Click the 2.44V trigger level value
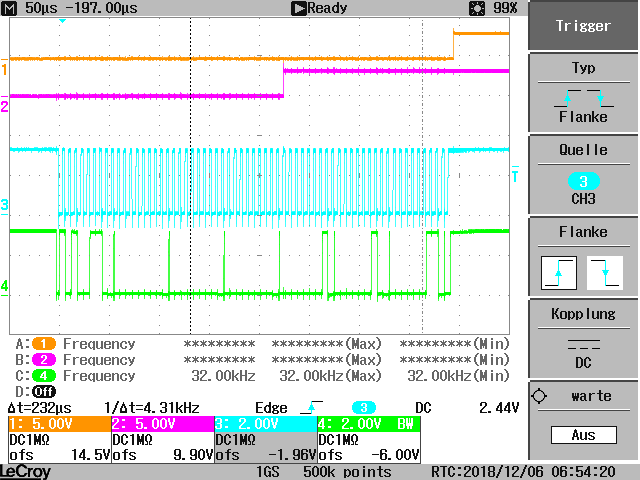 [x=499, y=408]
